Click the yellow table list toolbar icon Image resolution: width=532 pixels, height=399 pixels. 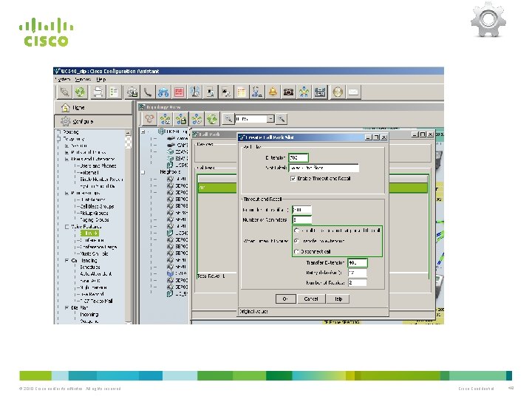241,92
